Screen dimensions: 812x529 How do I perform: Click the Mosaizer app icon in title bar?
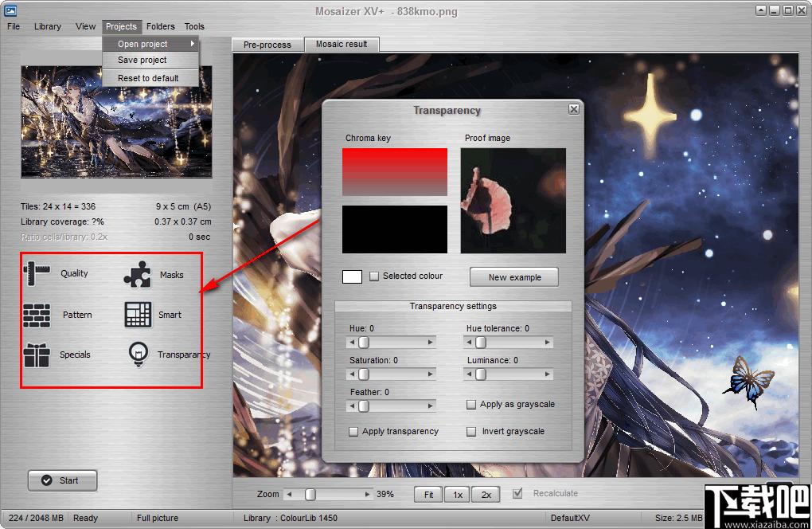click(10, 10)
